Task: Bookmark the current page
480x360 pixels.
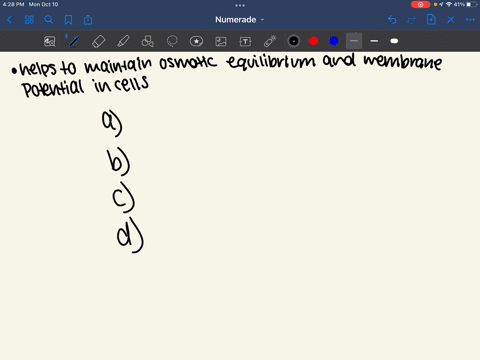Action: [x=68, y=20]
